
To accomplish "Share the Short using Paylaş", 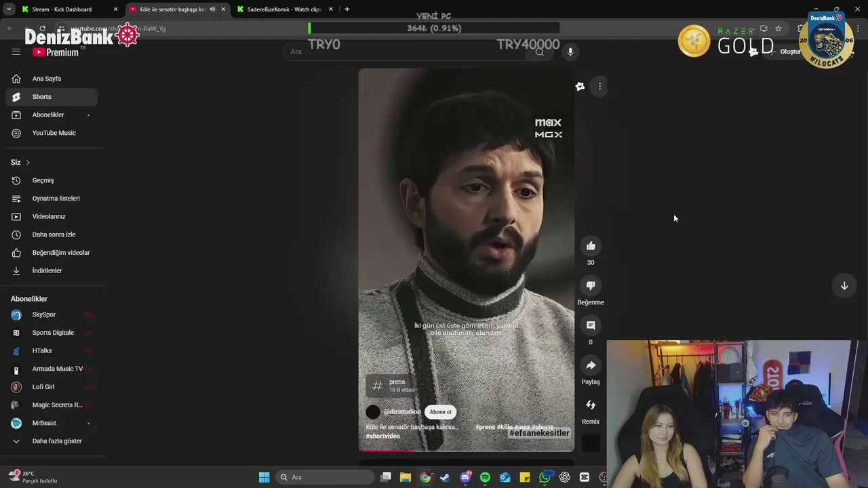I will point(591,365).
